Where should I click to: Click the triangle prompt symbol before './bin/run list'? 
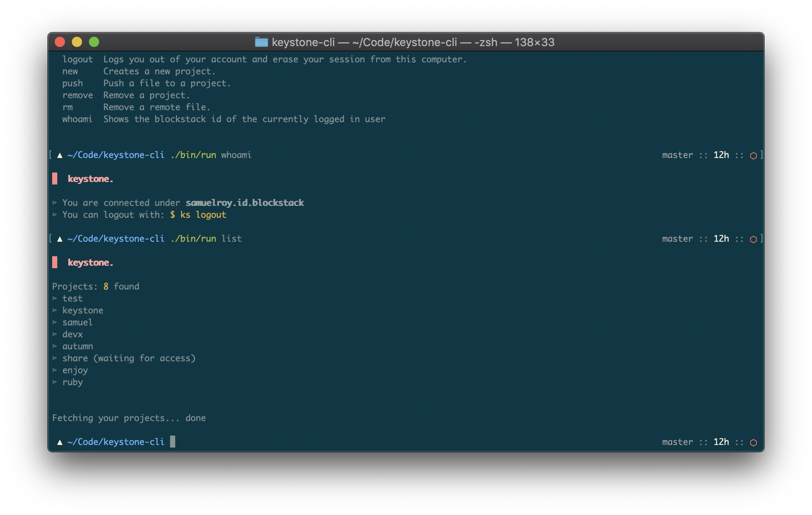click(x=60, y=239)
